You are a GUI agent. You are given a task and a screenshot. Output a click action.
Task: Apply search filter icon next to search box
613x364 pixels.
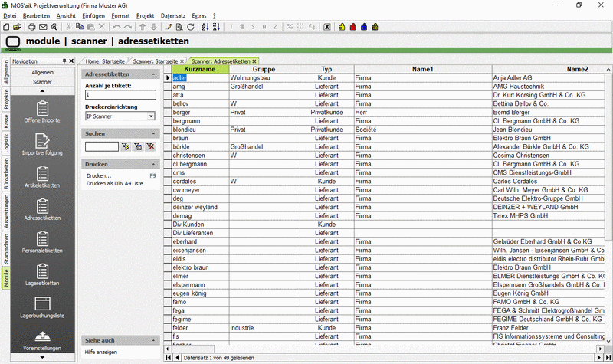(x=126, y=146)
